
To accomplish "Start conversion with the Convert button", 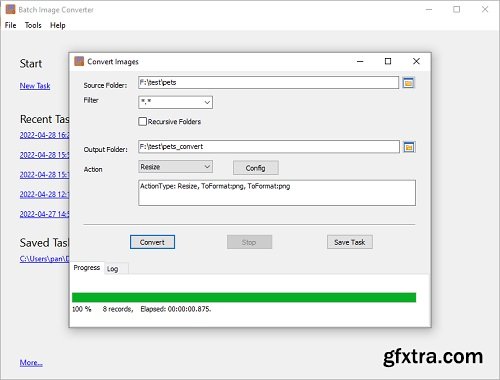I will 152,242.
